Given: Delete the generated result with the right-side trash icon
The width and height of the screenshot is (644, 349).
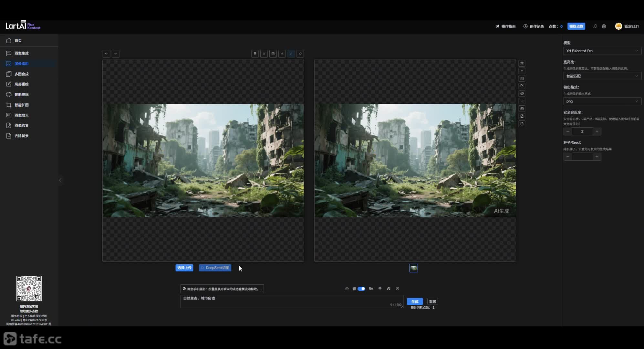Looking at the screenshot, I should click(x=522, y=63).
